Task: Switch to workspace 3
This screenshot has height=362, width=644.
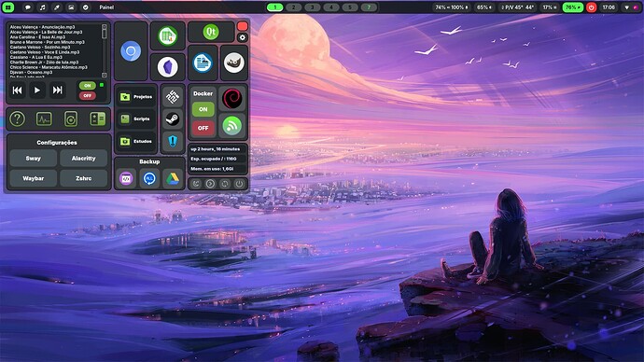Action: coord(313,7)
